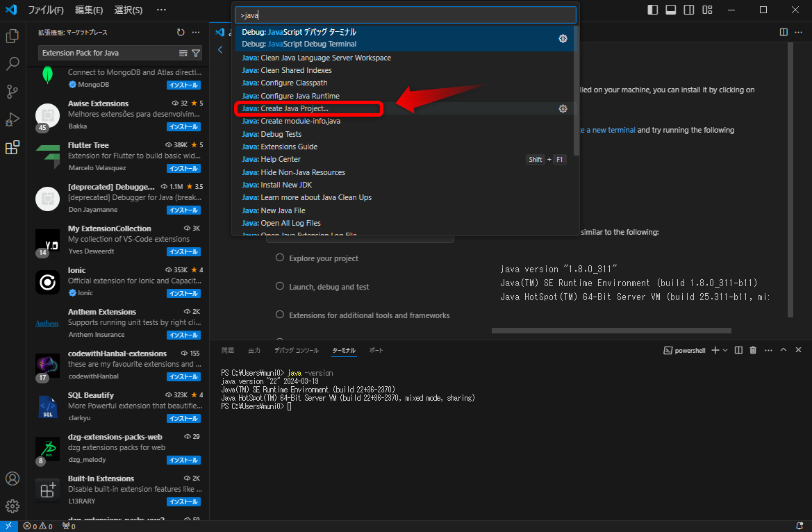
Task: Open the Run and Debug view
Action: tap(13, 119)
